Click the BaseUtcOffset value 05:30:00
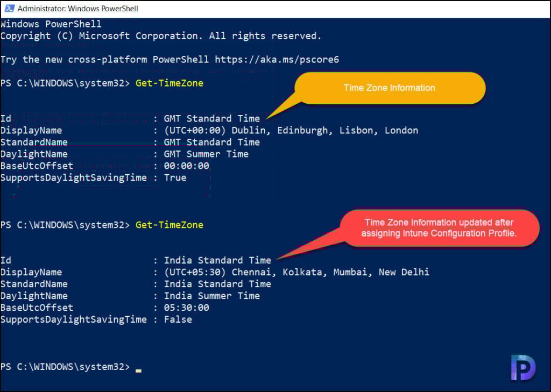 187,308
